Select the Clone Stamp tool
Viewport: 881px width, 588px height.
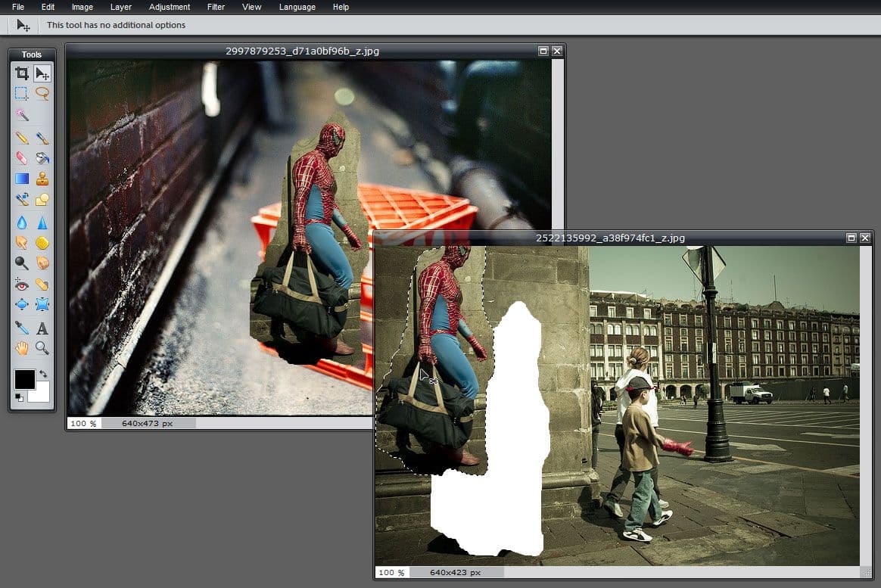[x=42, y=179]
